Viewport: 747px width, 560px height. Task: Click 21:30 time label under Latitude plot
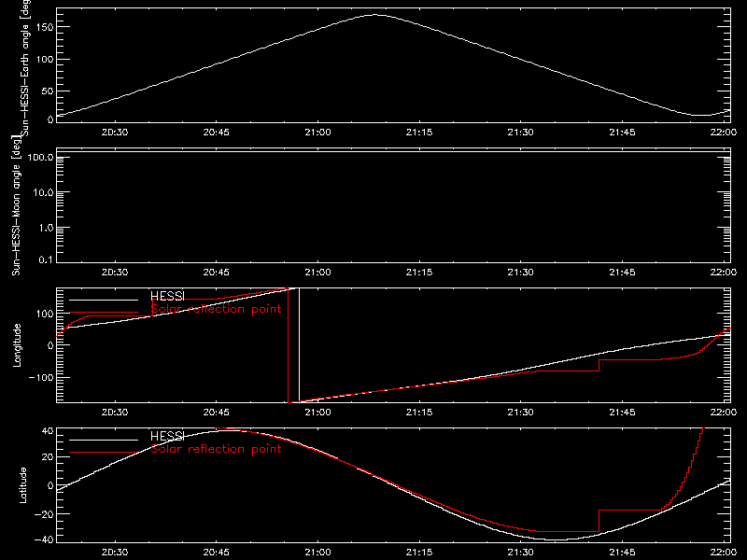pos(521,553)
